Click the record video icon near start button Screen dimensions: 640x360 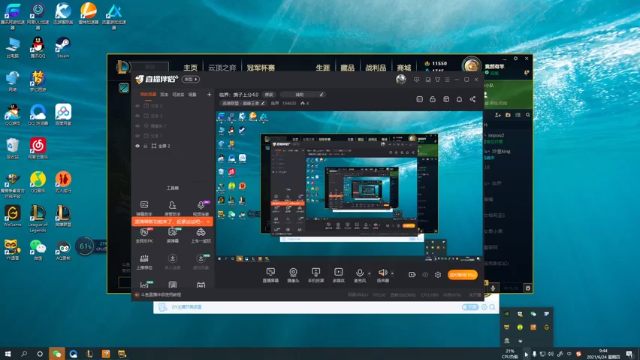412,275
